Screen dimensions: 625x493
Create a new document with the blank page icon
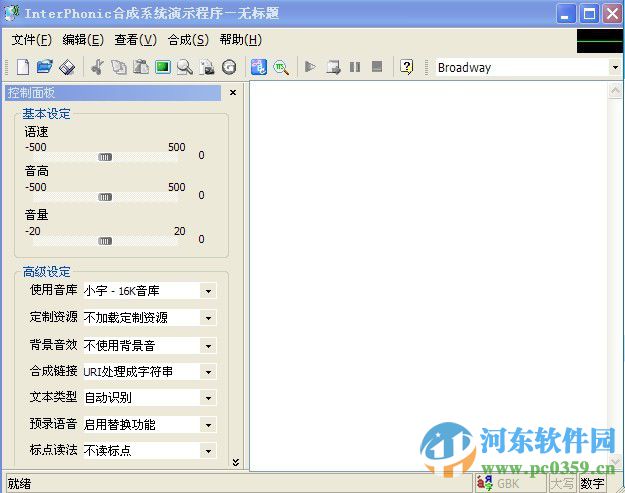pyautogui.click(x=23, y=67)
